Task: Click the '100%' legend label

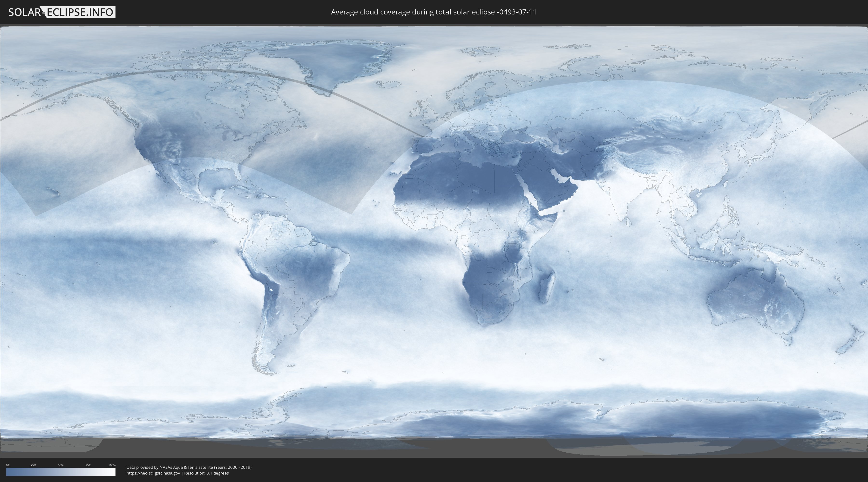Action: click(x=112, y=465)
